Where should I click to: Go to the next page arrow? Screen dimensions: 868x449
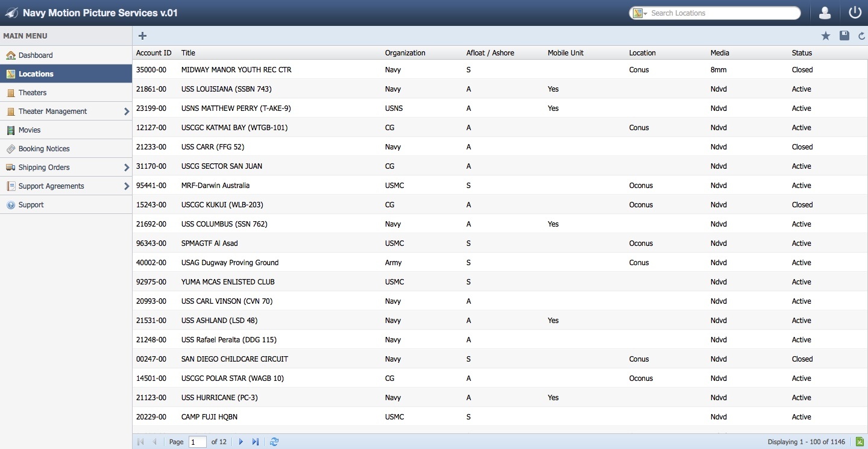click(241, 442)
